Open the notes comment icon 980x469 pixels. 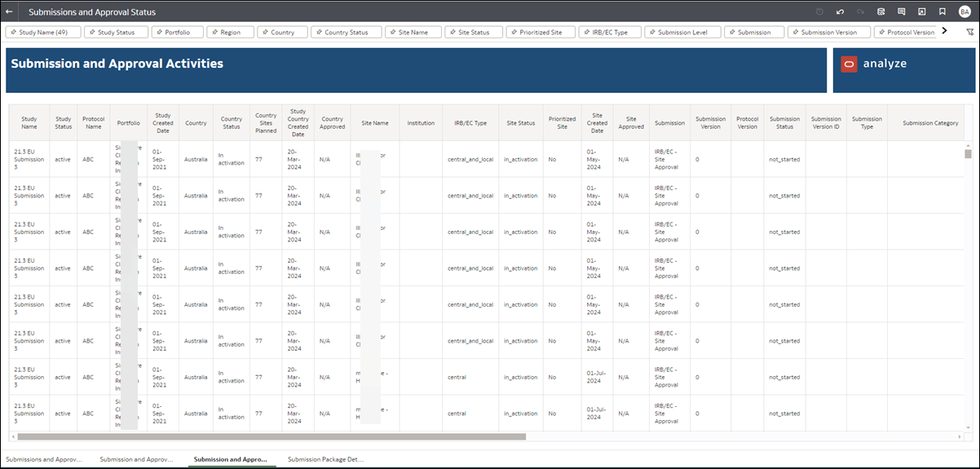point(901,12)
